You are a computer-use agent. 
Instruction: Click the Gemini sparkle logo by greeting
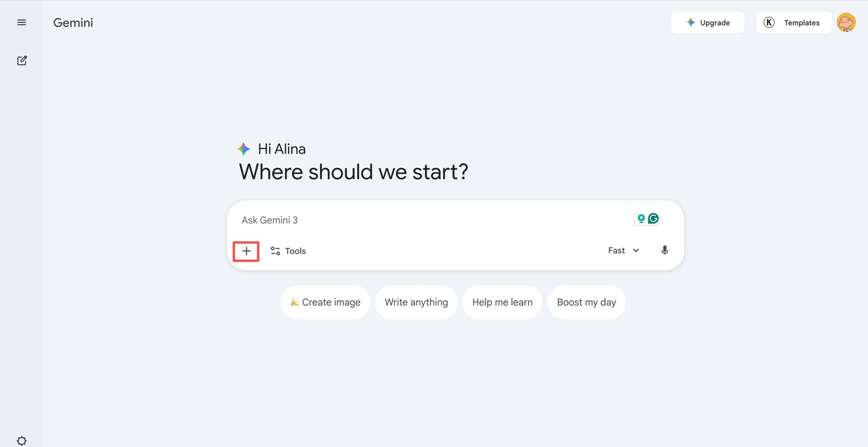click(244, 149)
